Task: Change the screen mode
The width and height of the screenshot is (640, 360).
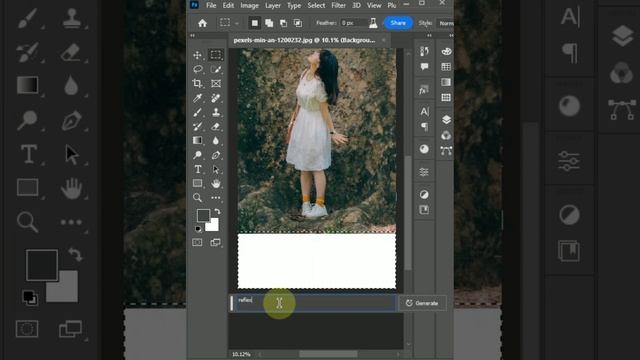Action: [216, 242]
